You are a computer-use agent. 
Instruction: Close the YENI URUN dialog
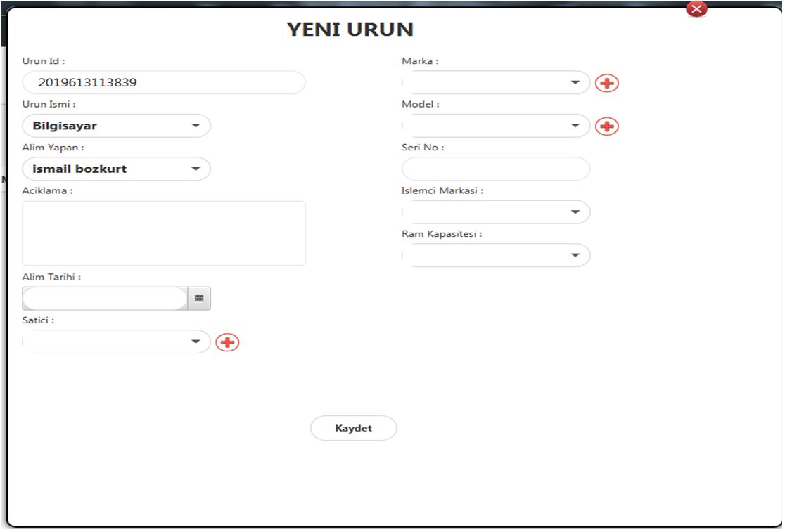click(x=696, y=8)
